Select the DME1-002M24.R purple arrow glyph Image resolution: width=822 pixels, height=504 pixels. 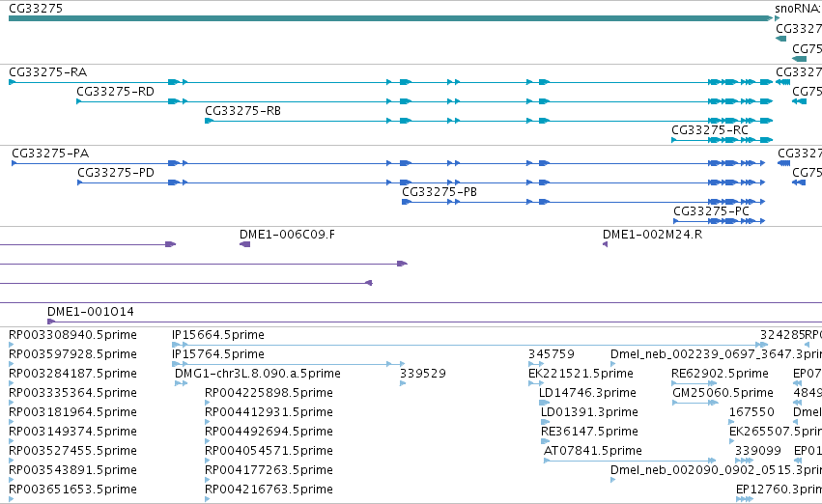point(605,244)
